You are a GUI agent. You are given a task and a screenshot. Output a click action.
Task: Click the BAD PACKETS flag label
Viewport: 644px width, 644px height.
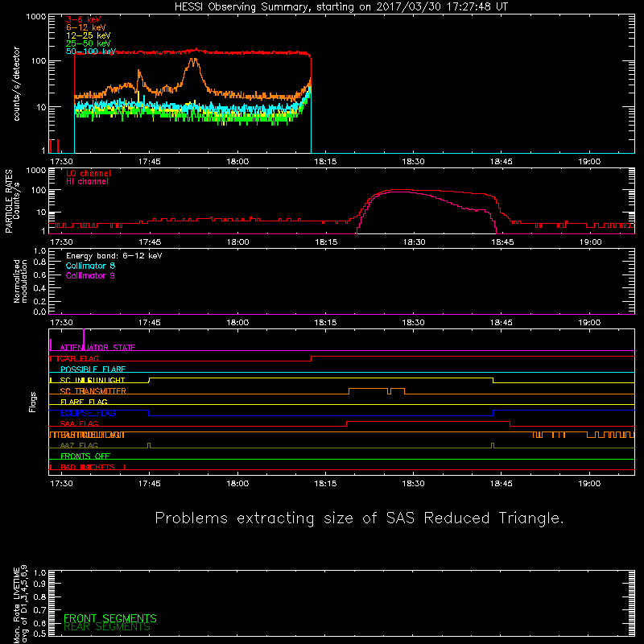coord(88,468)
